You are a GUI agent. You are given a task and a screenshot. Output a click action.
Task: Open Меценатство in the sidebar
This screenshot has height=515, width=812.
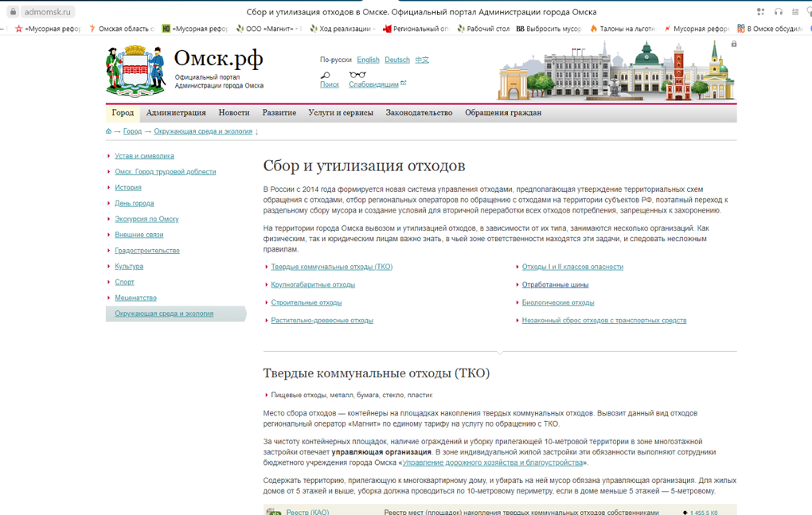(x=135, y=298)
